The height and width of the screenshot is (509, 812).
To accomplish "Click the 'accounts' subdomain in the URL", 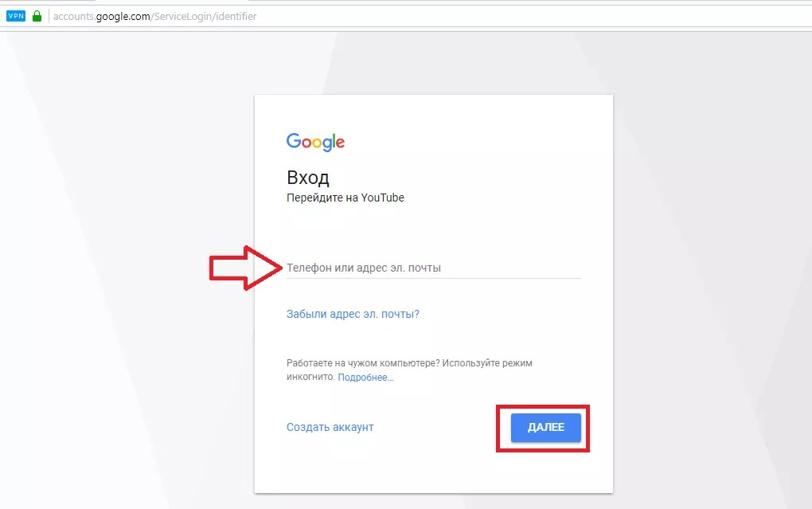I will tap(74, 17).
